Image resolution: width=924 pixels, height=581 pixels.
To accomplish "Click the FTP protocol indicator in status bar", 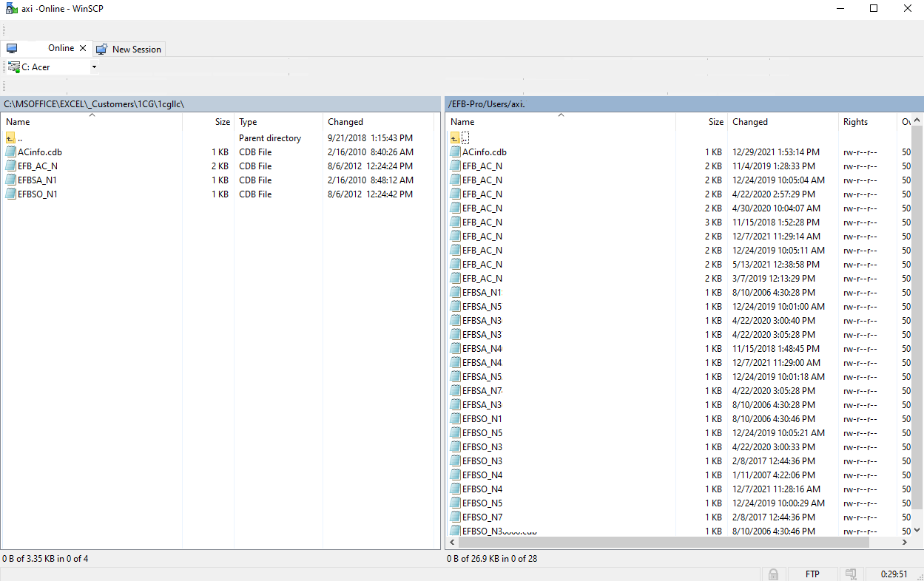I will click(812, 574).
